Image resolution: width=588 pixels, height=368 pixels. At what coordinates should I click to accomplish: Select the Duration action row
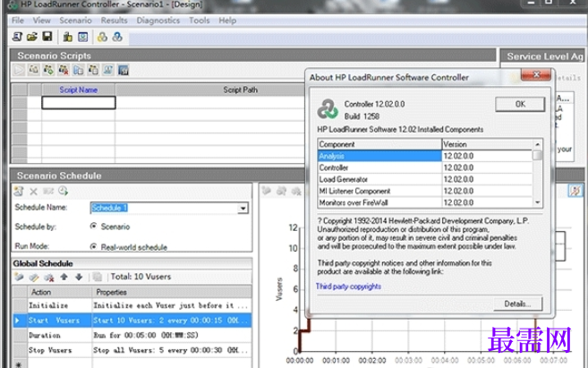click(132, 336)
